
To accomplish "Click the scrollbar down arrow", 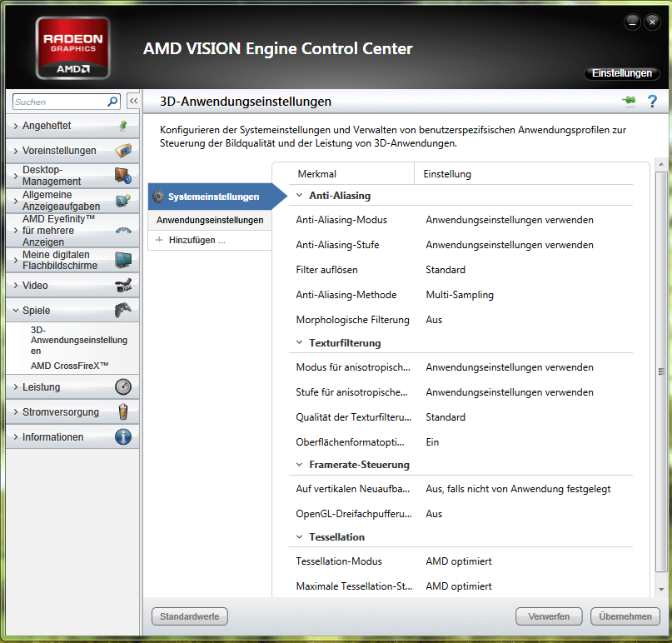I will pos(661,590).
